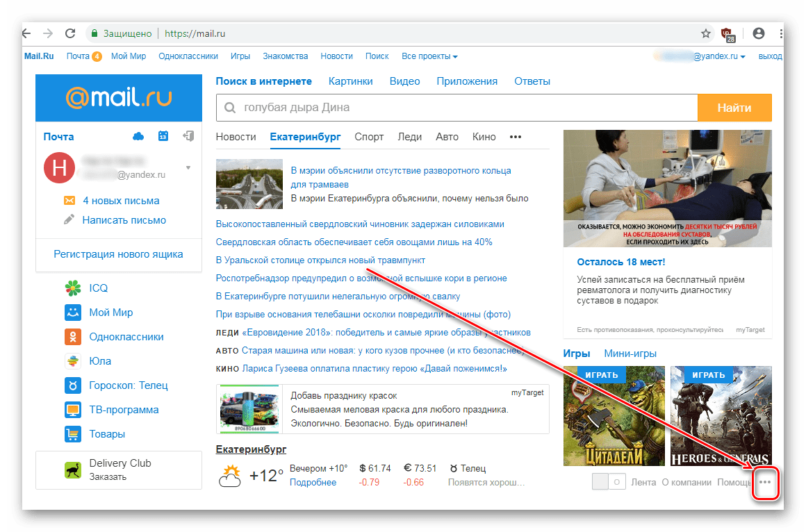Click the orange envelope icon for new letters
Image resolution: width=806 pixels, height=532 pixels.
[x=69, y=201]
